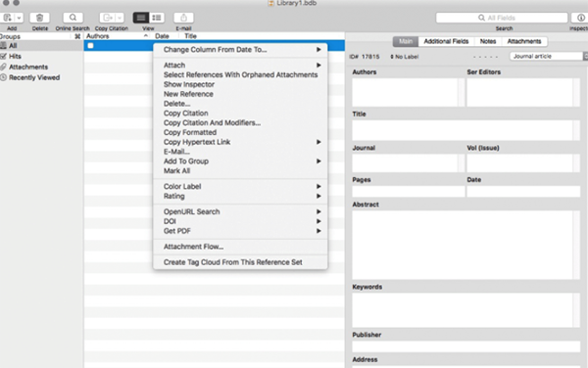This screenshot has height=368, width=588.
Task: Choose E-Mail... from context menu
Action: coord(240,152)
